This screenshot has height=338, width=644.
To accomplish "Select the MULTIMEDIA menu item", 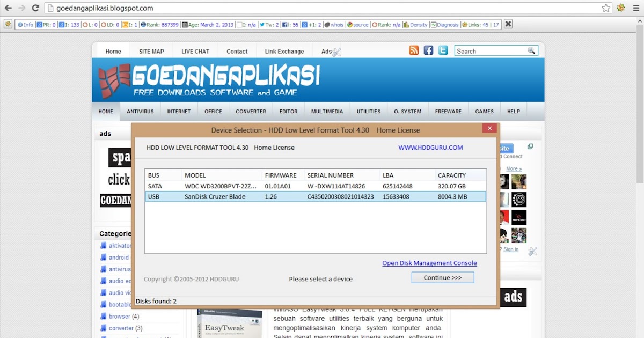I will (x=327, y=112).
